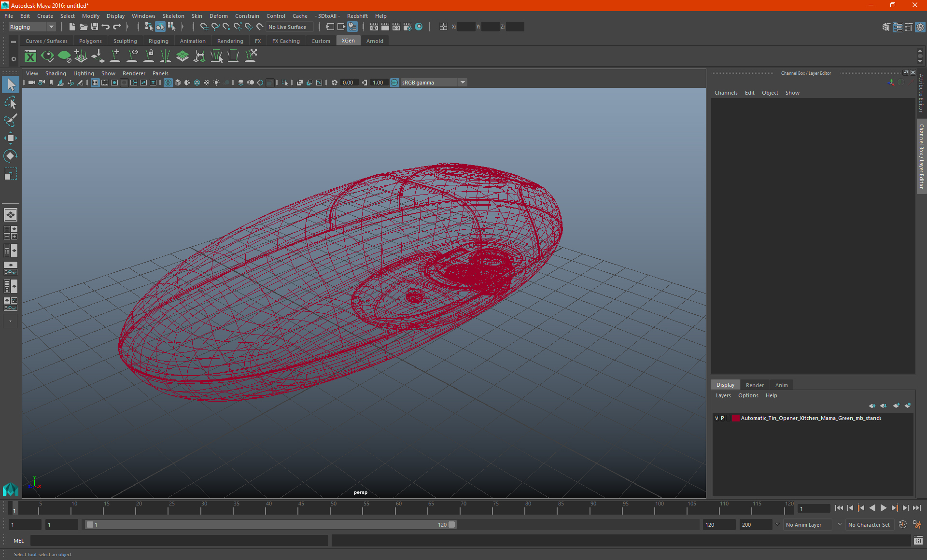927x560 pixels.
Task: Switch to Arnold shelf tab
Action: click(x=375, y=41)
